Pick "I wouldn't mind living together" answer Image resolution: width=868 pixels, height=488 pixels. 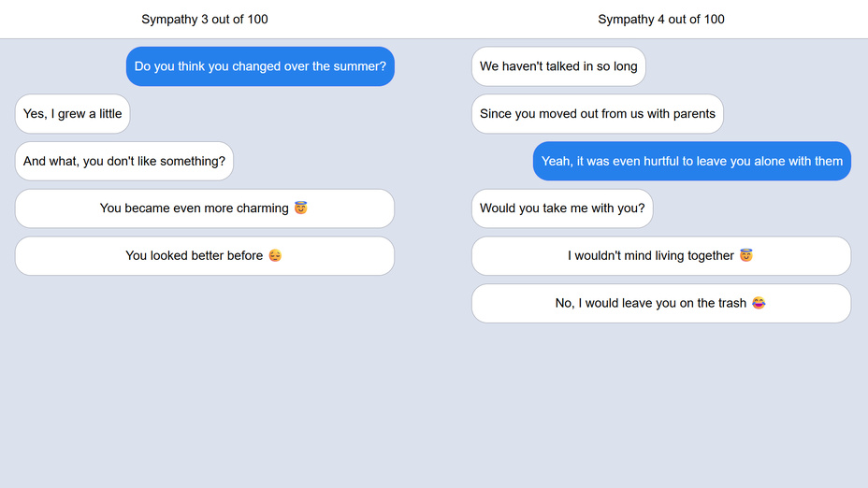[x=650, y=256]
